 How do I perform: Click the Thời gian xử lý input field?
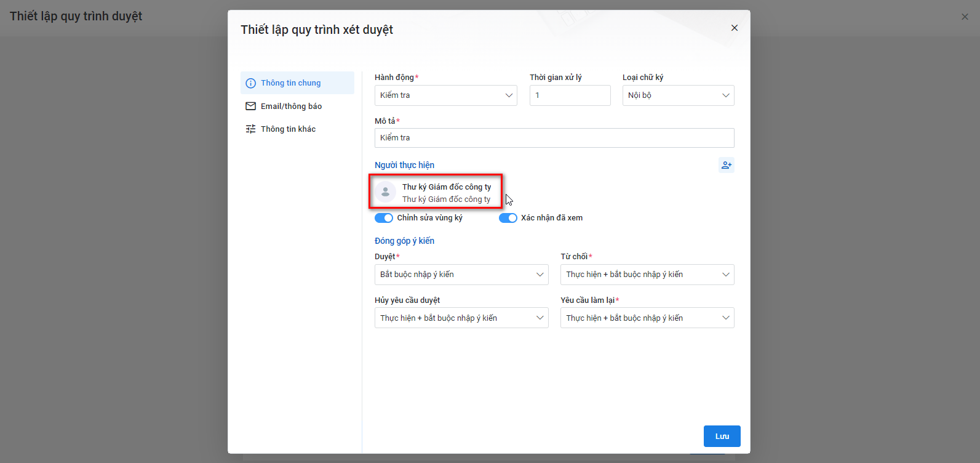point(570,95)
